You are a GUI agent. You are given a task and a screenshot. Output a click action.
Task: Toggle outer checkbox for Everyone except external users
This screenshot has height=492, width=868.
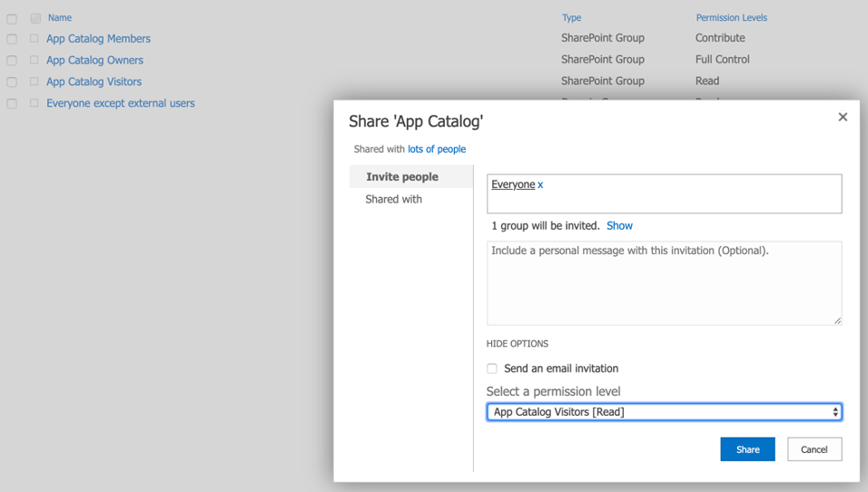(12, 103)
